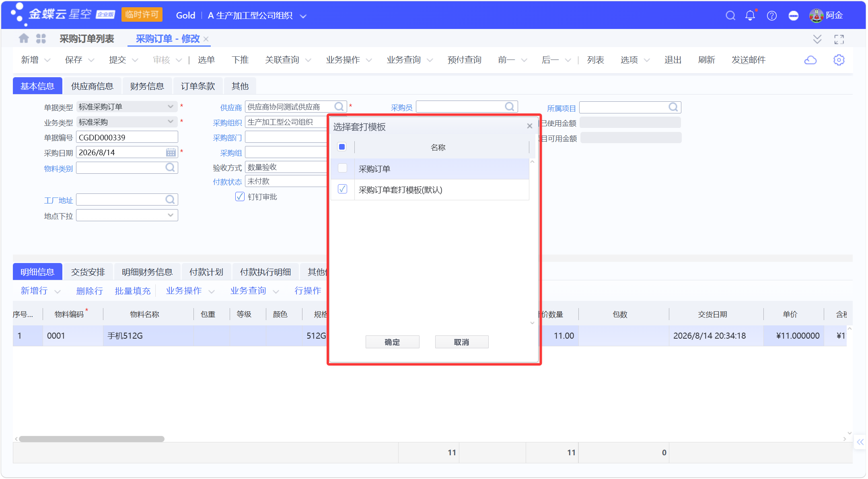
Task: Search with the 物料类别 magnifier icon
Action: 170,168
